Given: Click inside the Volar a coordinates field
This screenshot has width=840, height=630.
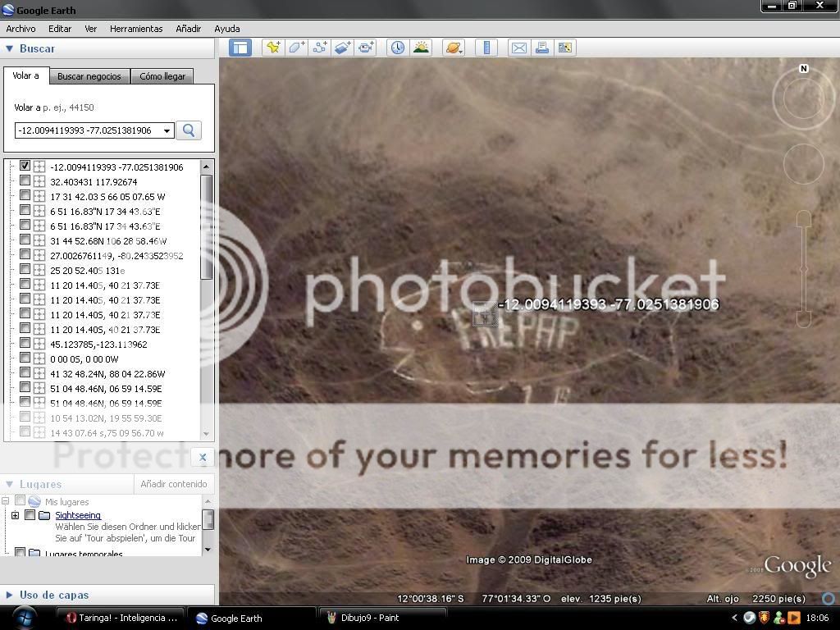Looking at the screenshot, I should (89, 130).
